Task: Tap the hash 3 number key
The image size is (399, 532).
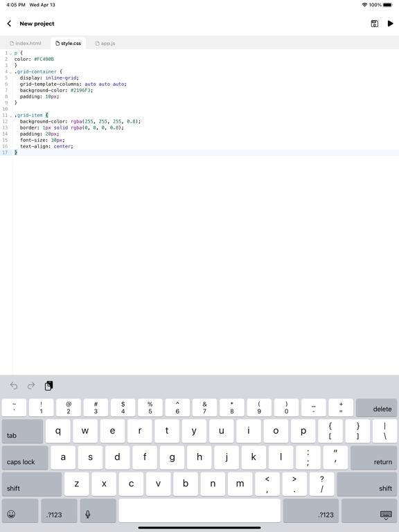Action: click(x=96, y=407)
